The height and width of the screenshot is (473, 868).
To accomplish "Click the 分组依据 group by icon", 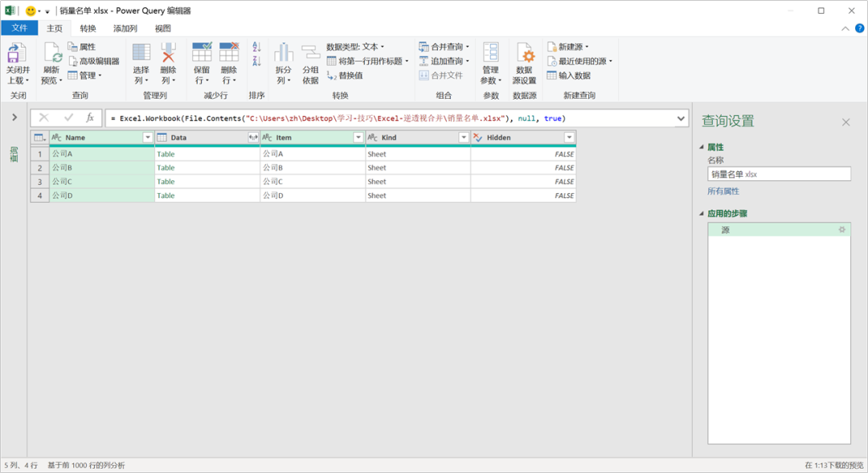I will [x=310, y=55].
